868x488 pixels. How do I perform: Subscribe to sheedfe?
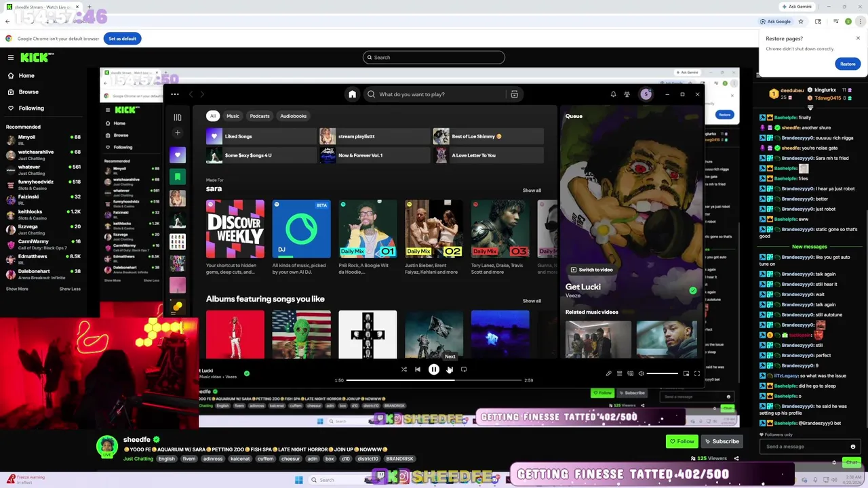coord(722,441)
